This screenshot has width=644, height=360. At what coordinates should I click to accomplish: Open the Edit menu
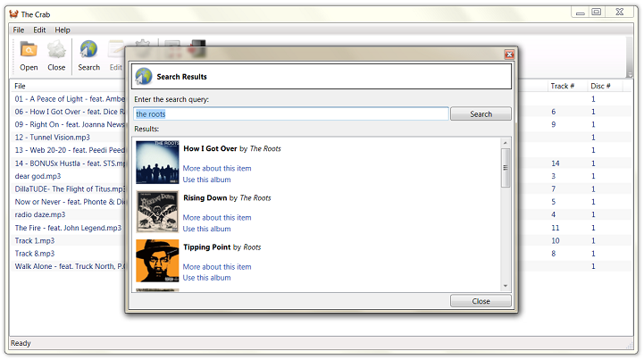point(39,29)
